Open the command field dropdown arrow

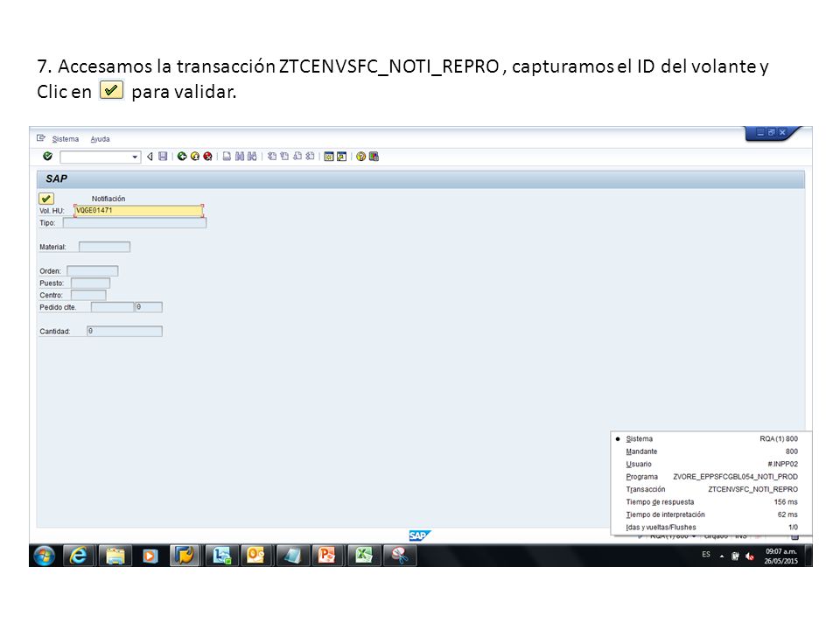(x=135, y=157)
